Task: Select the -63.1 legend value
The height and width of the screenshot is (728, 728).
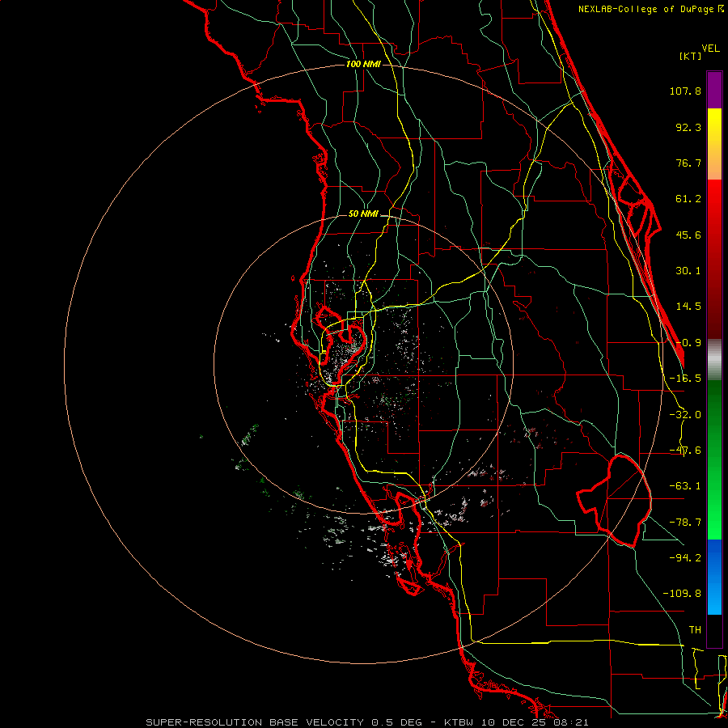Action: point(685,486)
